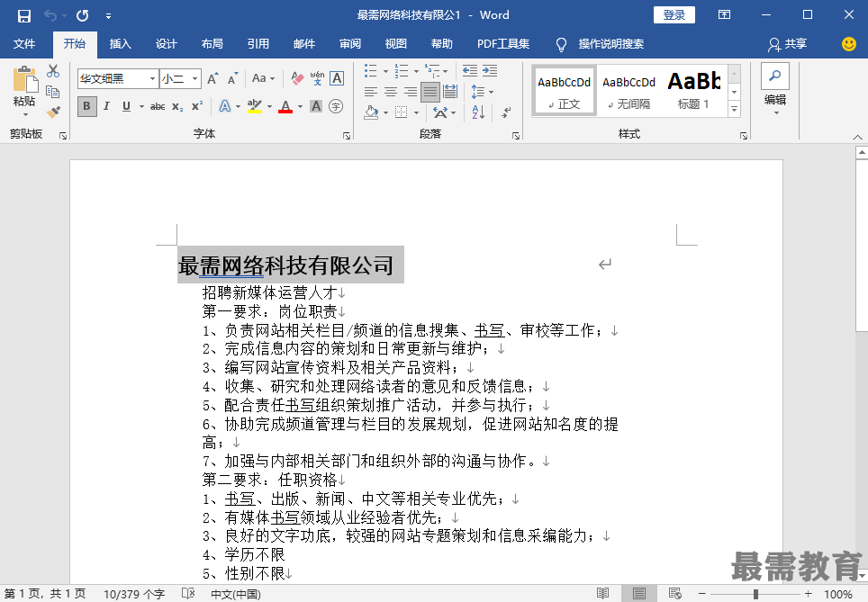Open the line spacing dropdown

482,91
